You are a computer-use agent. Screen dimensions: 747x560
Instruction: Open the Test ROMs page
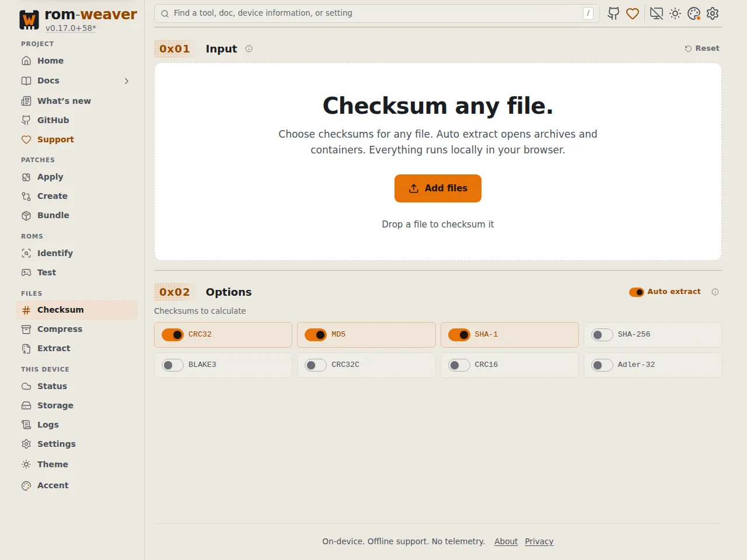[77, 272]
